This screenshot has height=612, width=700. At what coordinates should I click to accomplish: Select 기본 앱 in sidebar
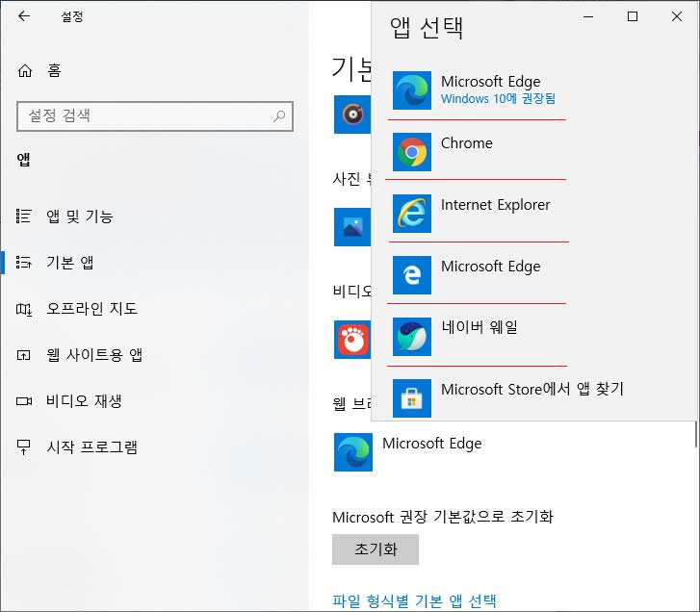pyautogui.click(x=70, y=263)
